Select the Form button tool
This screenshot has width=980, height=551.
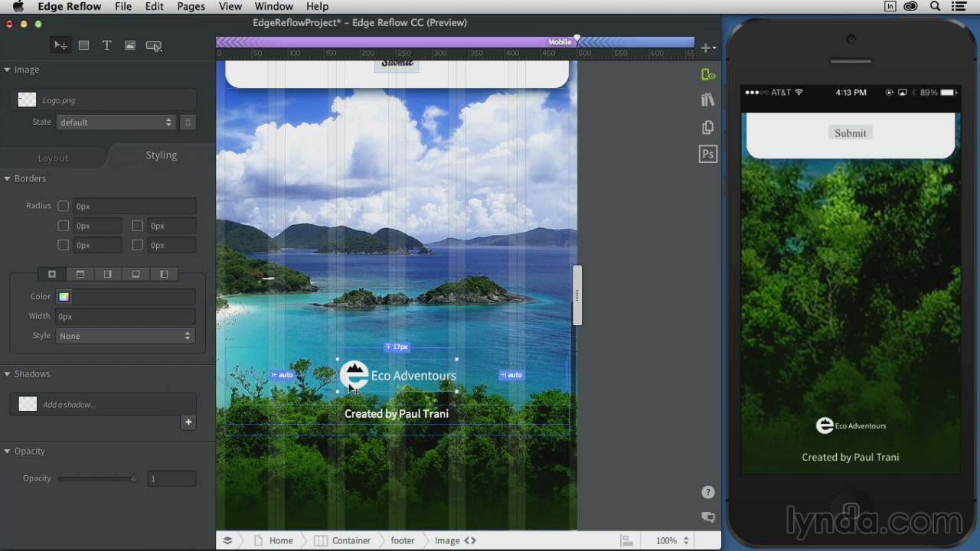point(154,46)
